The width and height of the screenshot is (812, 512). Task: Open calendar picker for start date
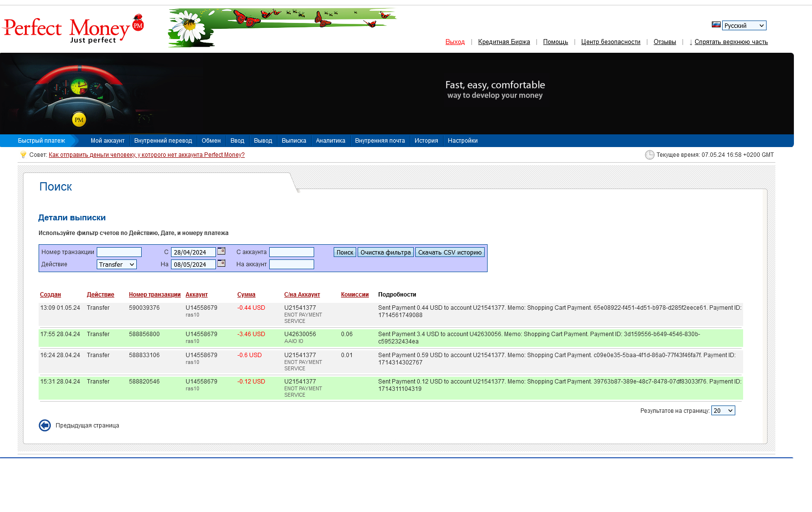(221, 251)
